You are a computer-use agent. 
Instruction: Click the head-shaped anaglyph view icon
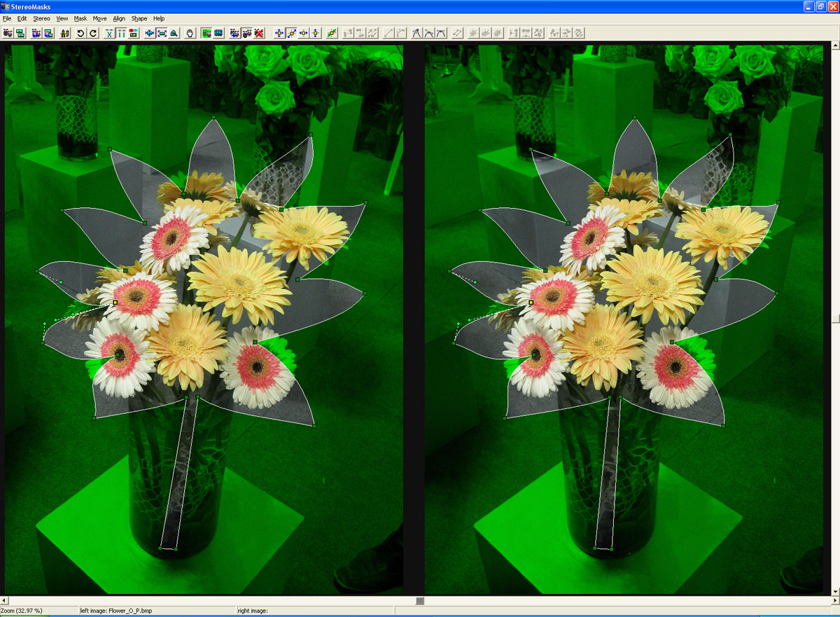(x=190, y=32)
